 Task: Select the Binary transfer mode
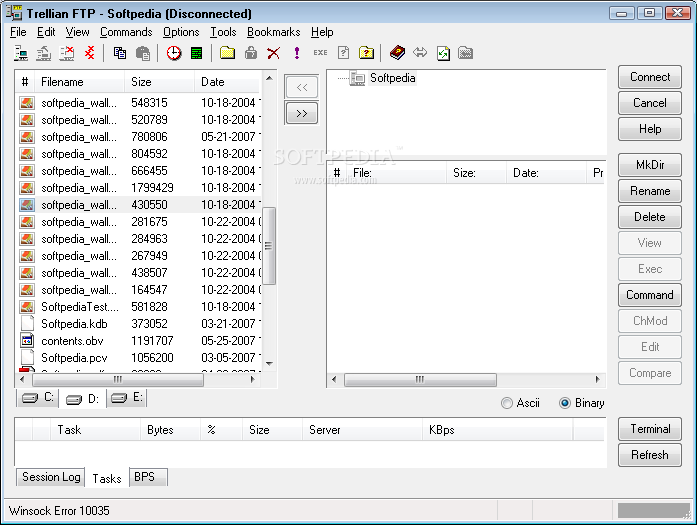point(581,403)
